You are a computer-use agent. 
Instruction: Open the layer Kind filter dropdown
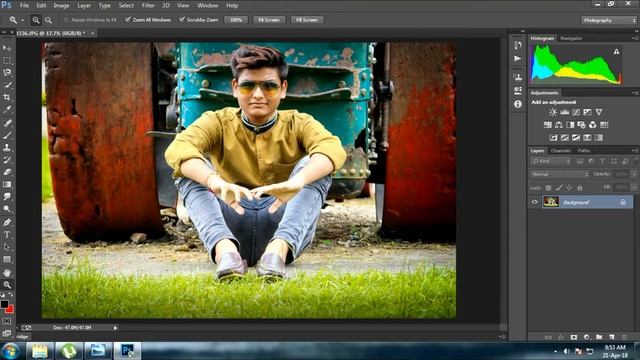550,162
